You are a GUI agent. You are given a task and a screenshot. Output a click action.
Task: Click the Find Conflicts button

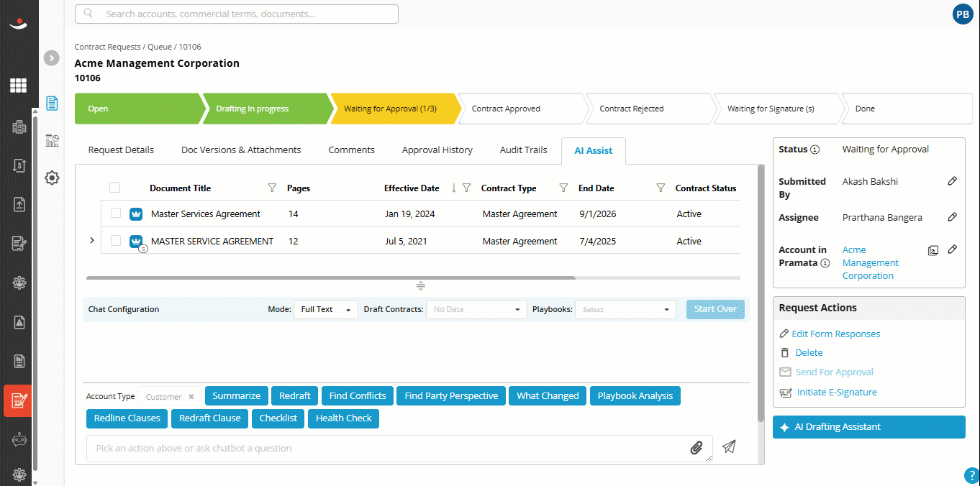358,396
